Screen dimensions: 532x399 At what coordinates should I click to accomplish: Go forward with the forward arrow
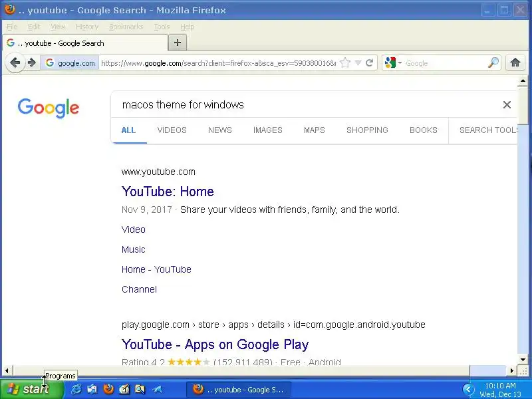31,63
